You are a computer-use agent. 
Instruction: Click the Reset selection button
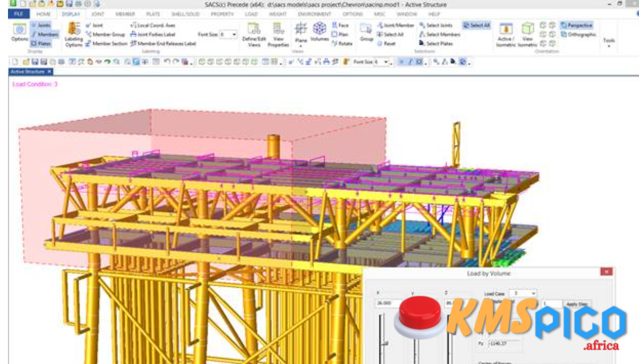click(386, 43)
